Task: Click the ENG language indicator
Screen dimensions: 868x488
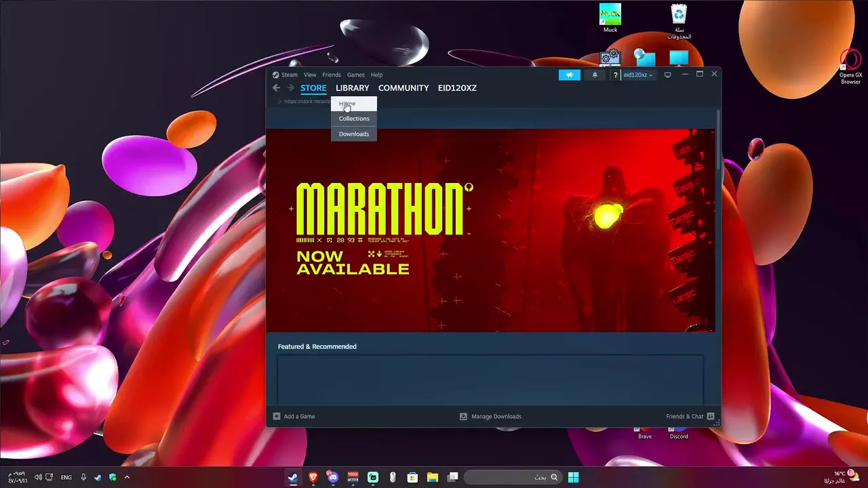Action: [x=66, y=477]
